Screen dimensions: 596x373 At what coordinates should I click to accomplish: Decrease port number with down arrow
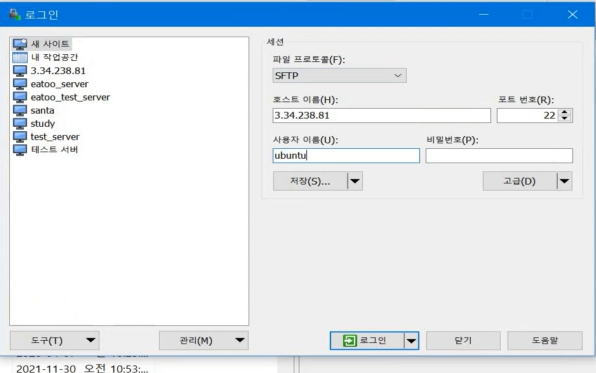[565, 119]
